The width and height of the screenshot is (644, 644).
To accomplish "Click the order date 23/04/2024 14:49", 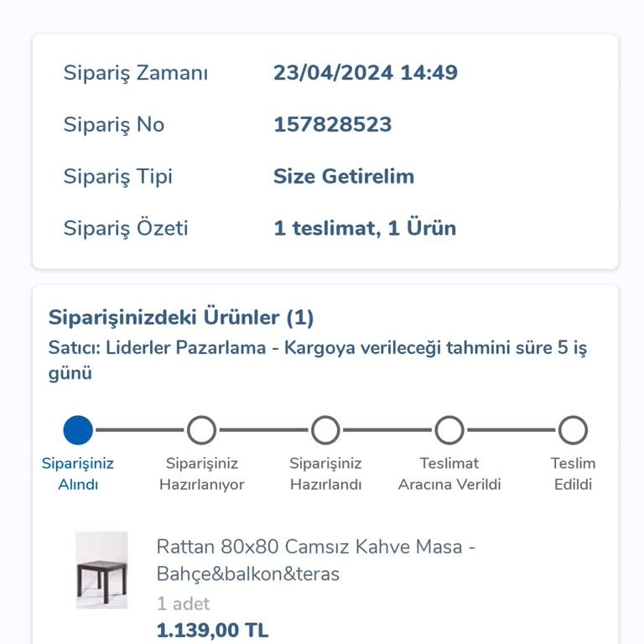I will pos(366,73).
